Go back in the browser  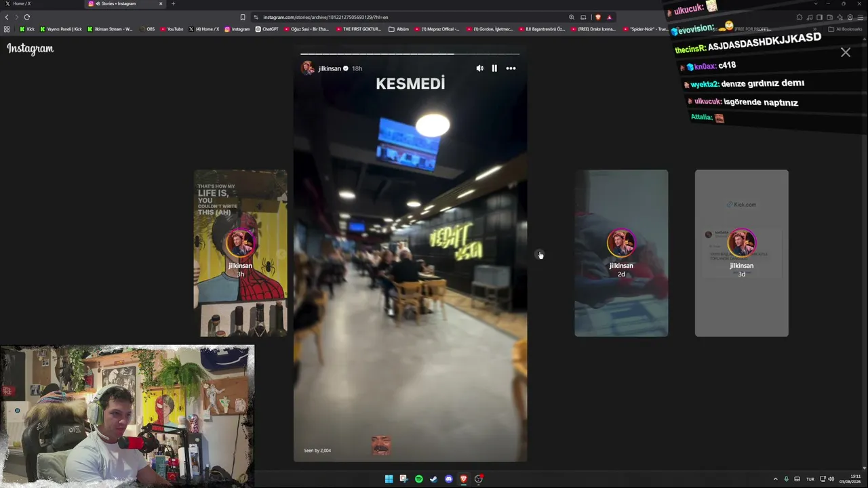tap(7, 17)
